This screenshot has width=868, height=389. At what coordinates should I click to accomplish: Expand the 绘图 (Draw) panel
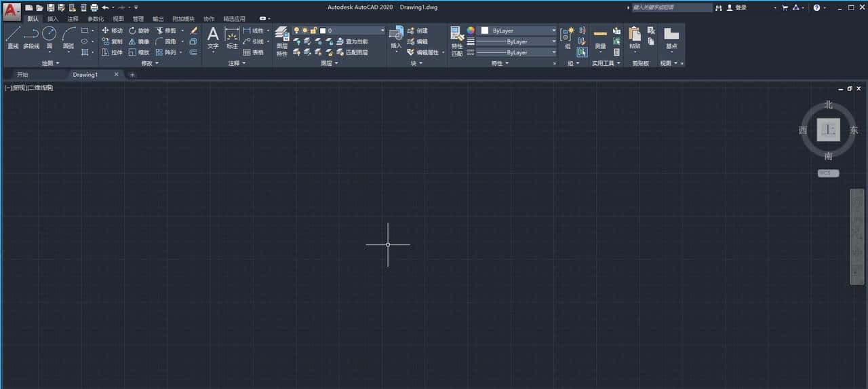(51, 63)
